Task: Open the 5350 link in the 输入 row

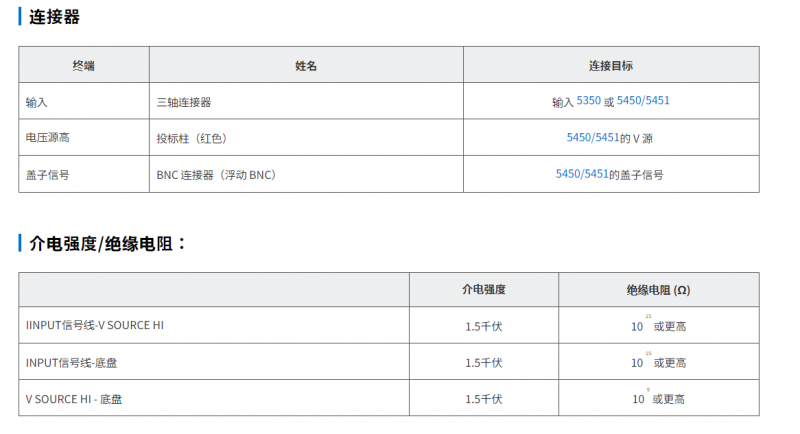Action: click(x=589, y=101)
